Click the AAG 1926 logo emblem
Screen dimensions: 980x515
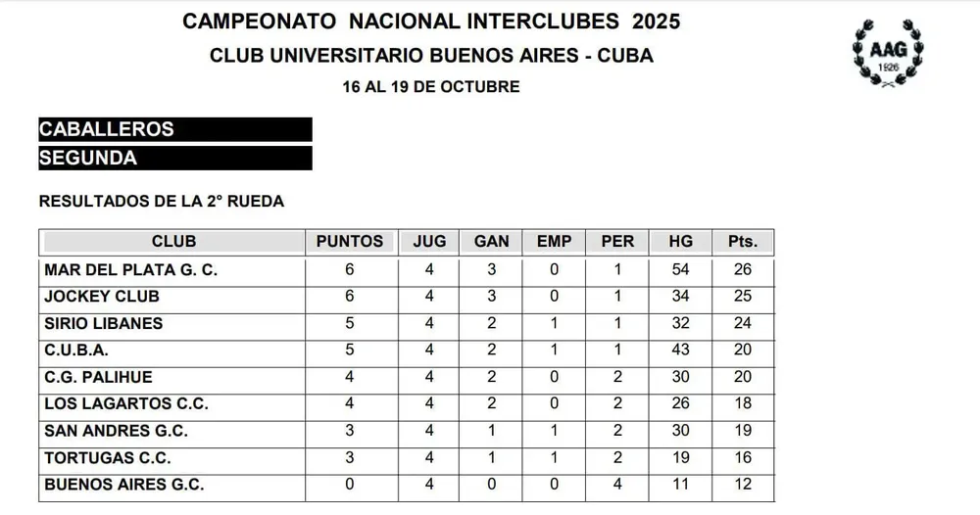coord(887,55)
